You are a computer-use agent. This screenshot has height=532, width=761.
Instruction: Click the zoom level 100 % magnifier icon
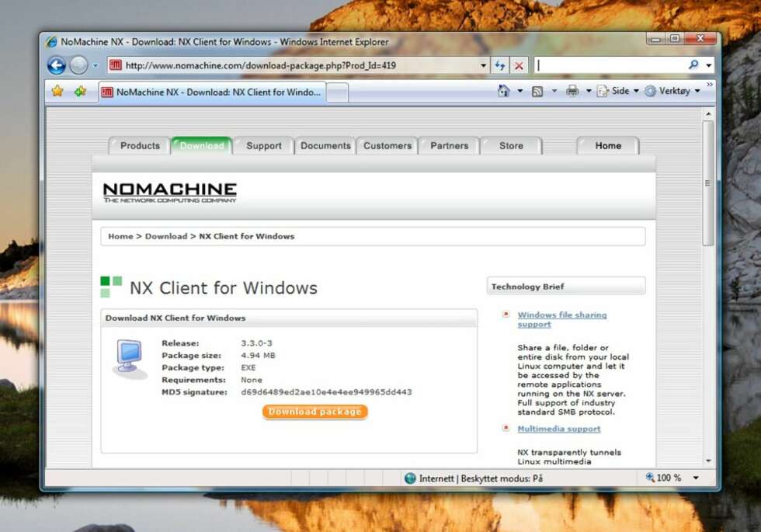tap(650, 478)
